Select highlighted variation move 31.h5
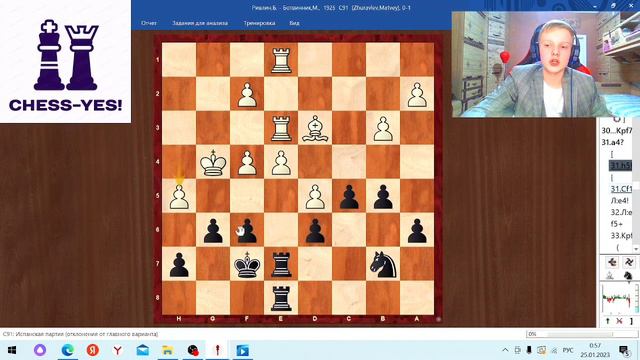This screenshot has width=640, height=360. click(620, 165)
